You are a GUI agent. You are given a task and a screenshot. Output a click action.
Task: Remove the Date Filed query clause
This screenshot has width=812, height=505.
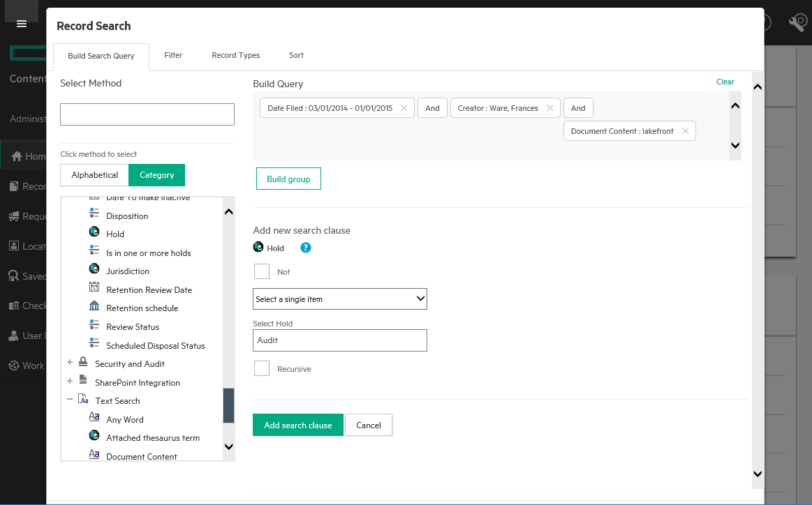404,108
